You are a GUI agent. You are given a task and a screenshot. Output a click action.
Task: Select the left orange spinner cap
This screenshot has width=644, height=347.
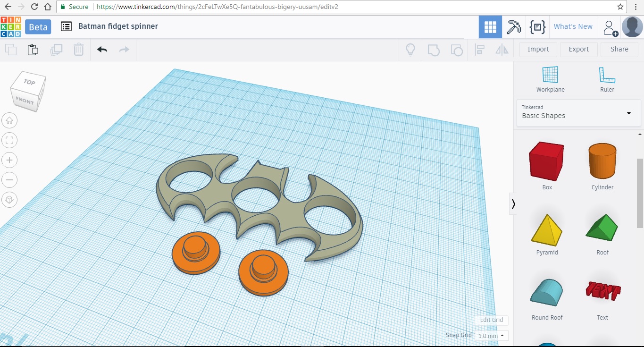point(195,254)
